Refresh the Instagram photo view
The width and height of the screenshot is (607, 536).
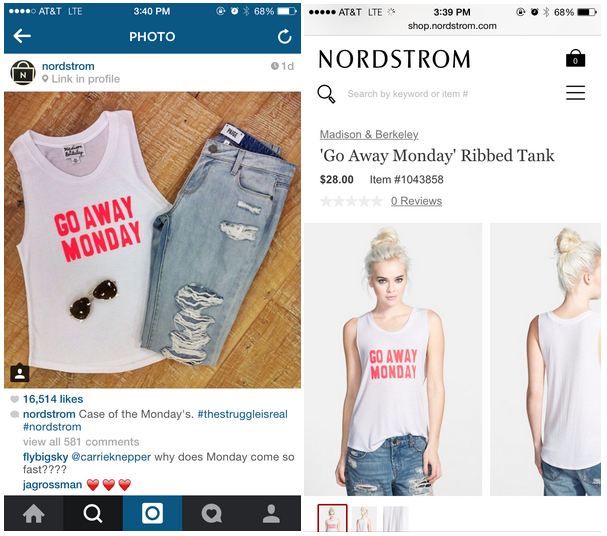coord(285,36)
